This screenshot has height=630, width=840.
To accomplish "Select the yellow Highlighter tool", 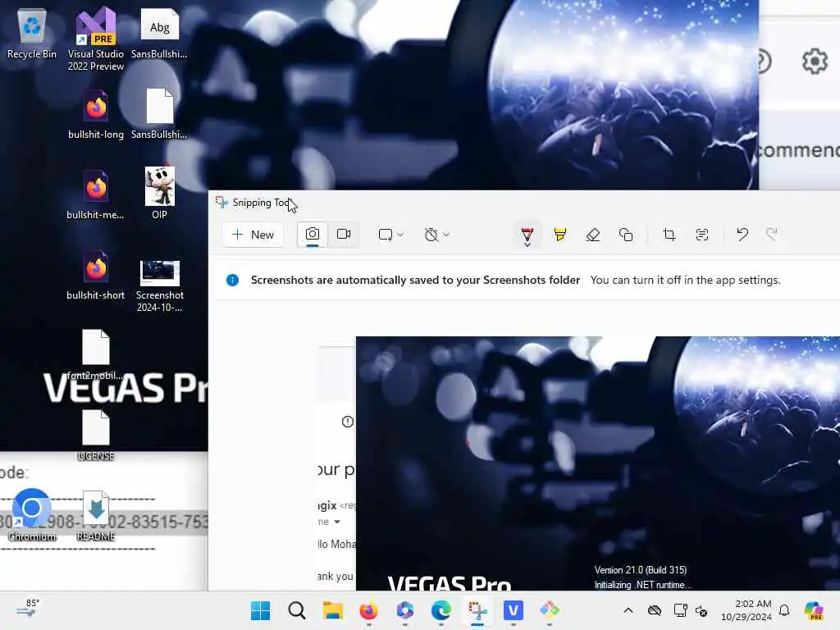I will point(559,235).
